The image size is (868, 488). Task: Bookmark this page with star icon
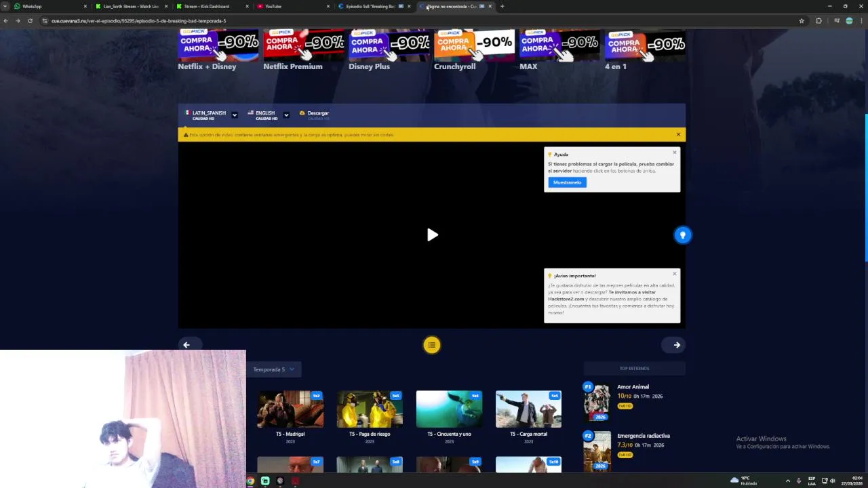point(802,21)
